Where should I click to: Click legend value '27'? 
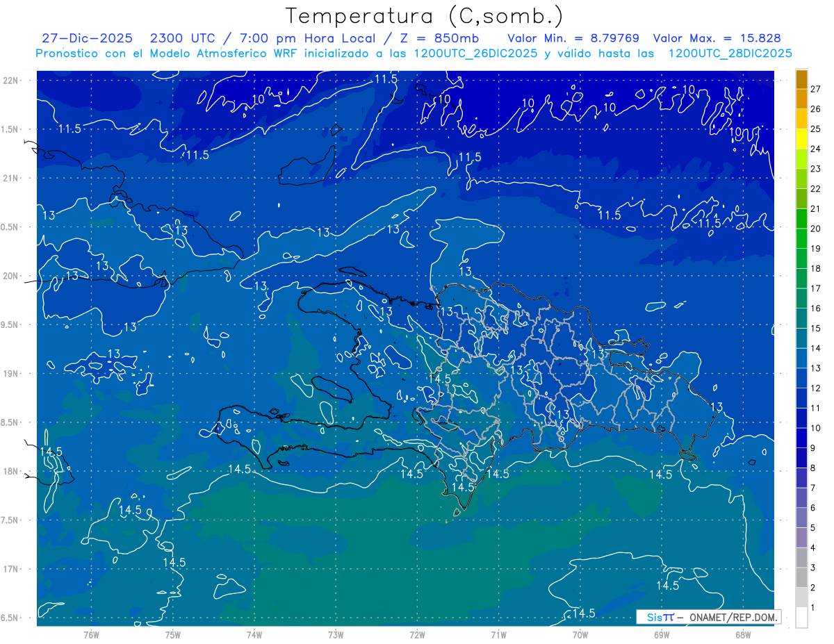pos(816,89)
